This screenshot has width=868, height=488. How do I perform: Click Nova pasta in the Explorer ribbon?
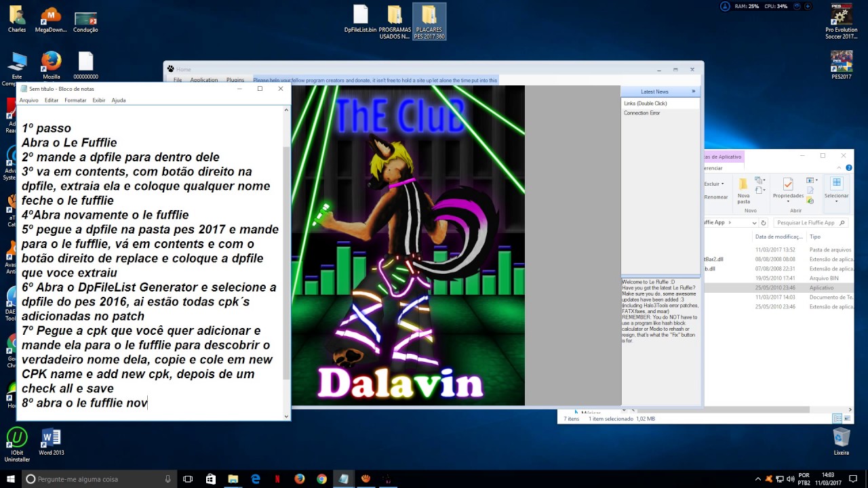[x=744, y=190]
